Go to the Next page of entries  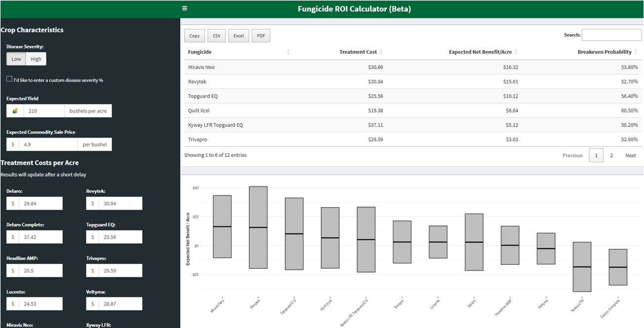coord(630,155)
